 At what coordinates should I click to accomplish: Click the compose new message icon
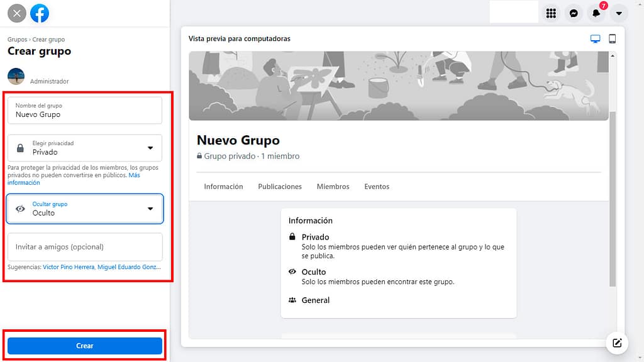[x=617, y=343]
